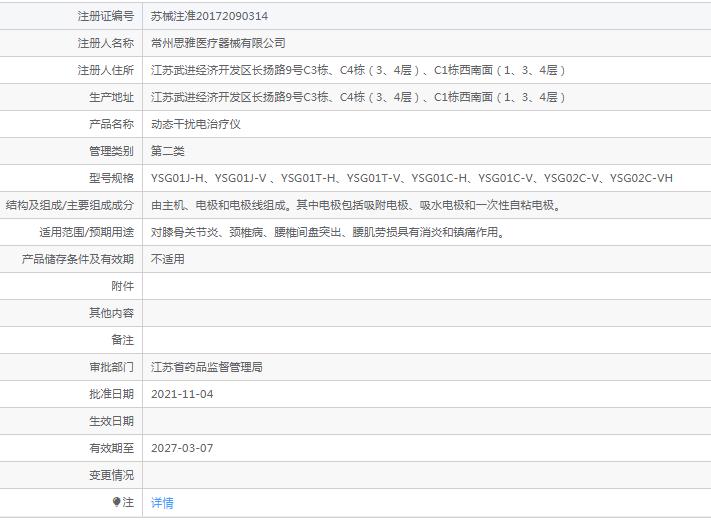Click the 结构及组成/主要组成成分 label
The height and width of the screenshot is (521, 711).
69,205
